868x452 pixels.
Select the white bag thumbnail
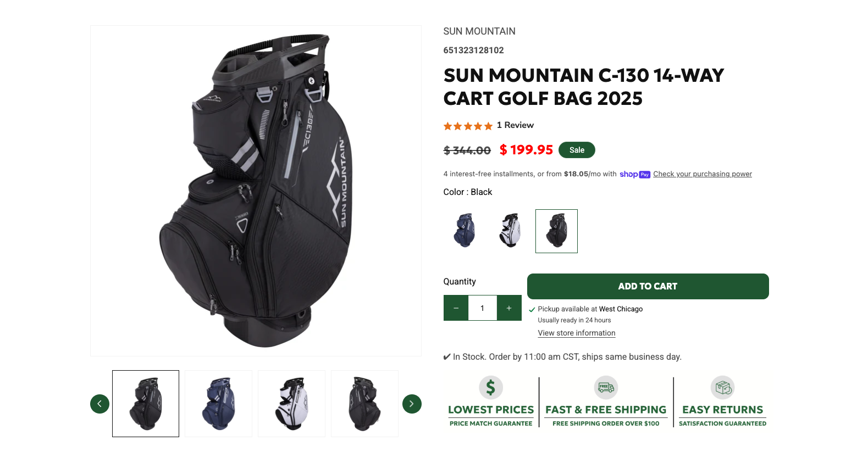pyautogui.click(x=291, y=404)
